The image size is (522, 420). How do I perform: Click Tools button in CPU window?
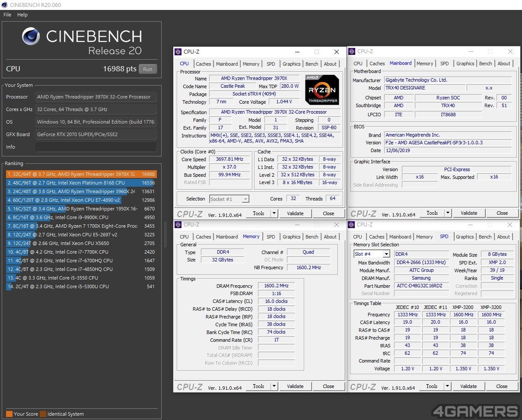pos(258,213)
